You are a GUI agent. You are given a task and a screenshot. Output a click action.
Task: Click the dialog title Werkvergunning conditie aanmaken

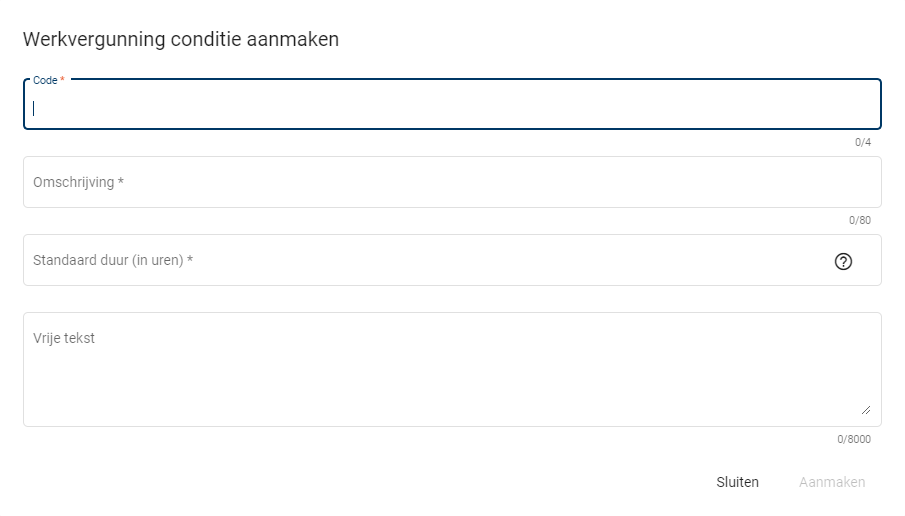tap(181, 40)
